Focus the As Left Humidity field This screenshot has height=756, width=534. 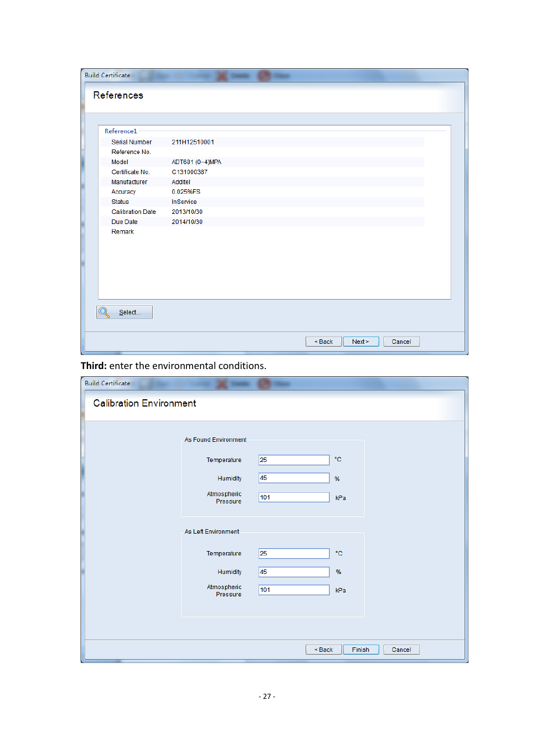pyautogui.click(x=294, y=572)
